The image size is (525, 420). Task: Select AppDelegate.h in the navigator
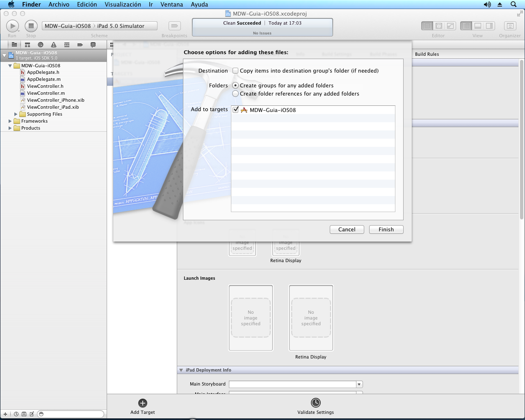43,72
